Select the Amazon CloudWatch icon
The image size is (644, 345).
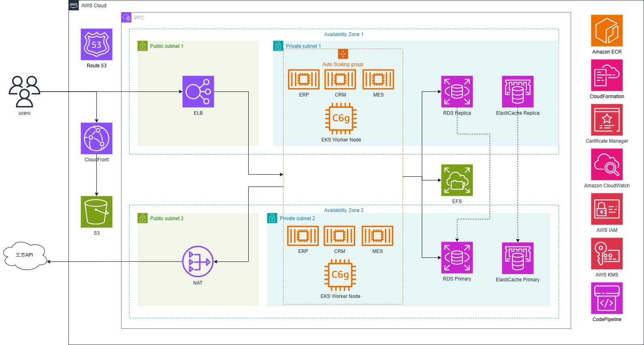(607, 165)
